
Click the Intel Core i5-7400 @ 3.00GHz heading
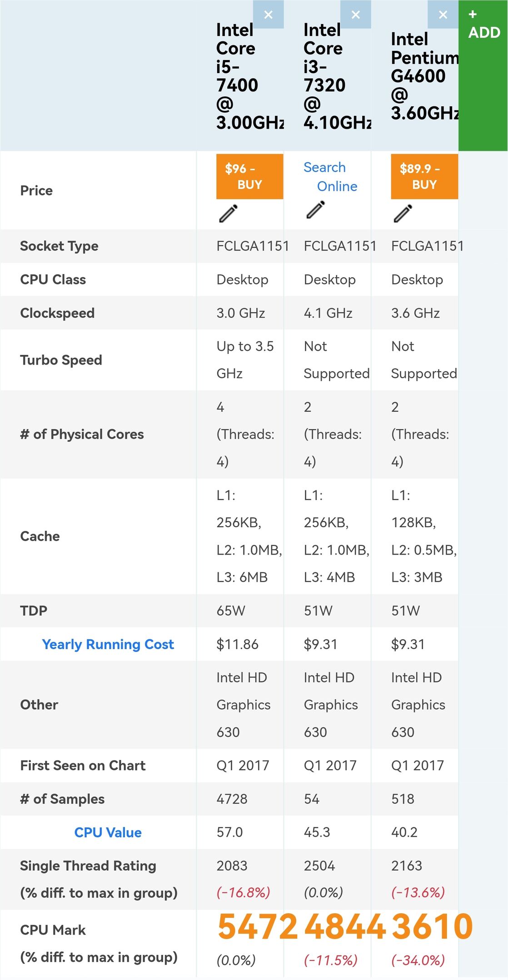(249, 76)
